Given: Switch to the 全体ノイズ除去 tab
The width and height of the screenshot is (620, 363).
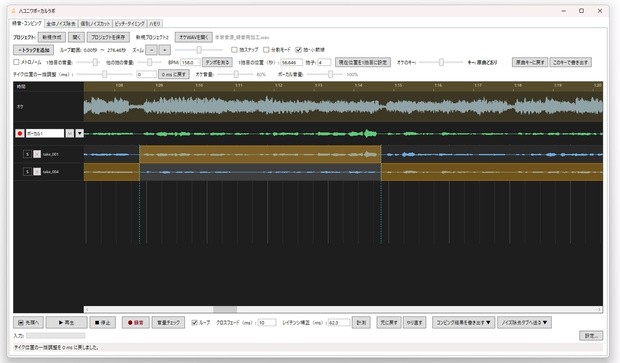Looking at the screenshot, I should coord(61,24).
